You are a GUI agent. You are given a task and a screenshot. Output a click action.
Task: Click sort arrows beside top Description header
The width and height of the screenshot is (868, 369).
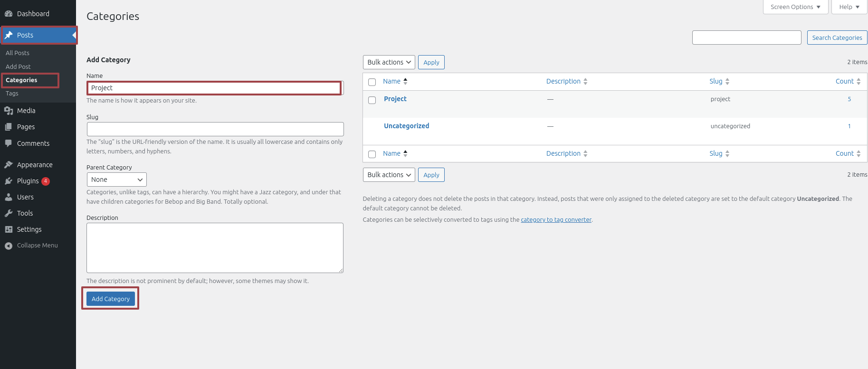click(585, 81)
